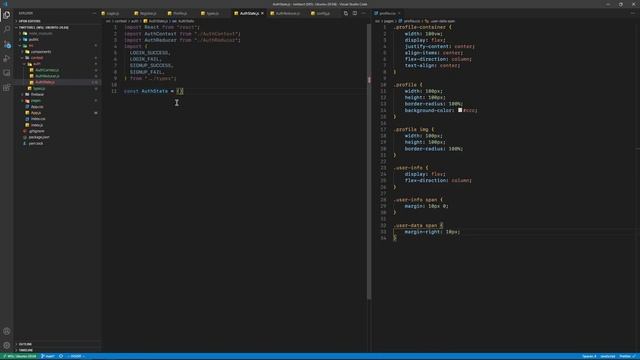Open Manage gear menu in activity bar

(x=7, y=345)
